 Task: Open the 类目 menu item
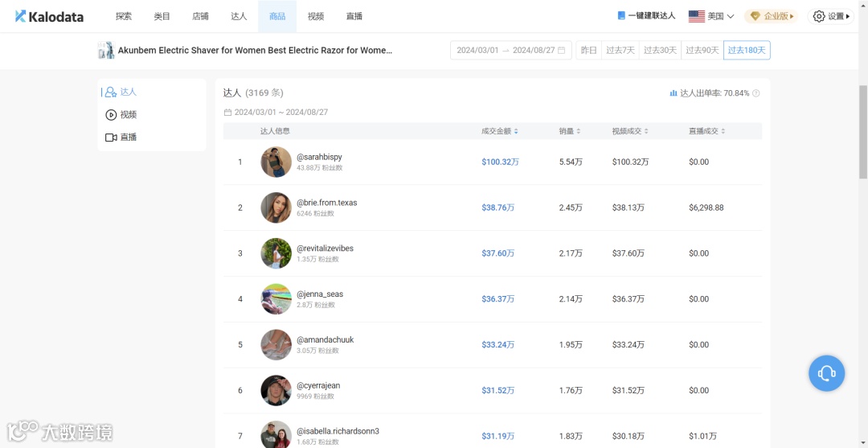point(162,17)
